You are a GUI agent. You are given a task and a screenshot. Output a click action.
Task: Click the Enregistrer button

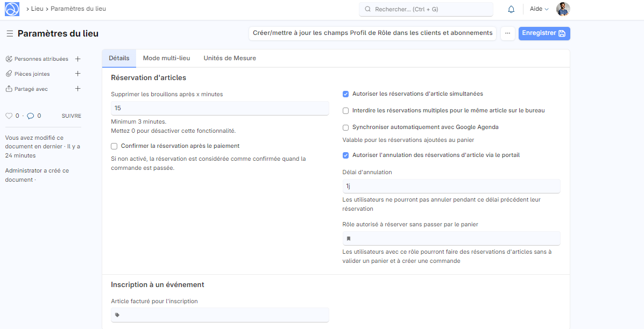click(544, 33)
